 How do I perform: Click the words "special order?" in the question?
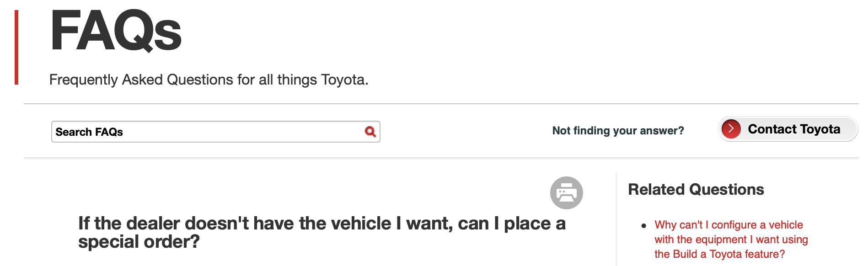click(x=139, y=242)
